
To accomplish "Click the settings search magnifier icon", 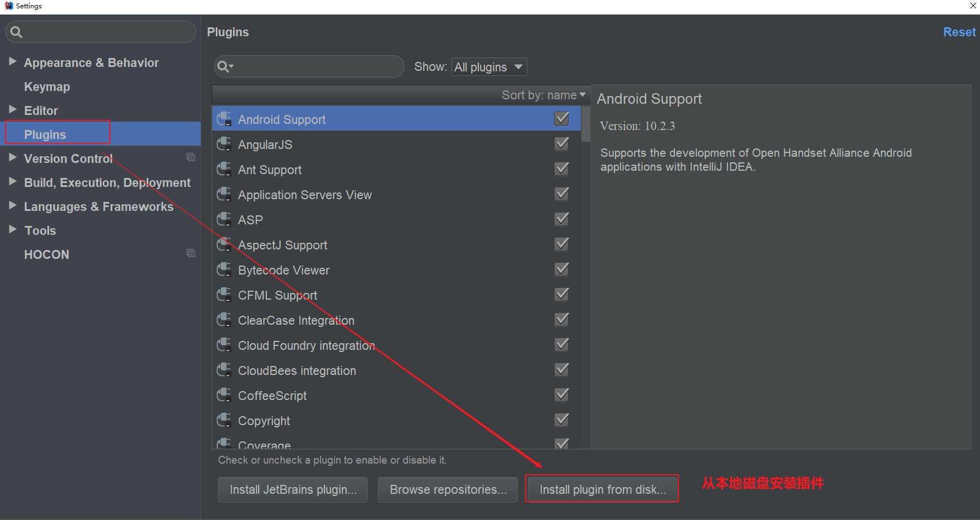I will 16,32.
